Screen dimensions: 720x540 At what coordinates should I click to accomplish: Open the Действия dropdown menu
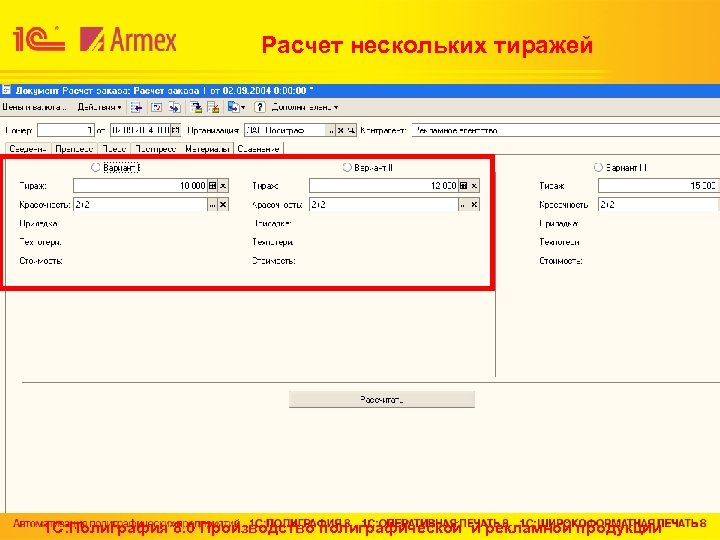click(99, 107)
